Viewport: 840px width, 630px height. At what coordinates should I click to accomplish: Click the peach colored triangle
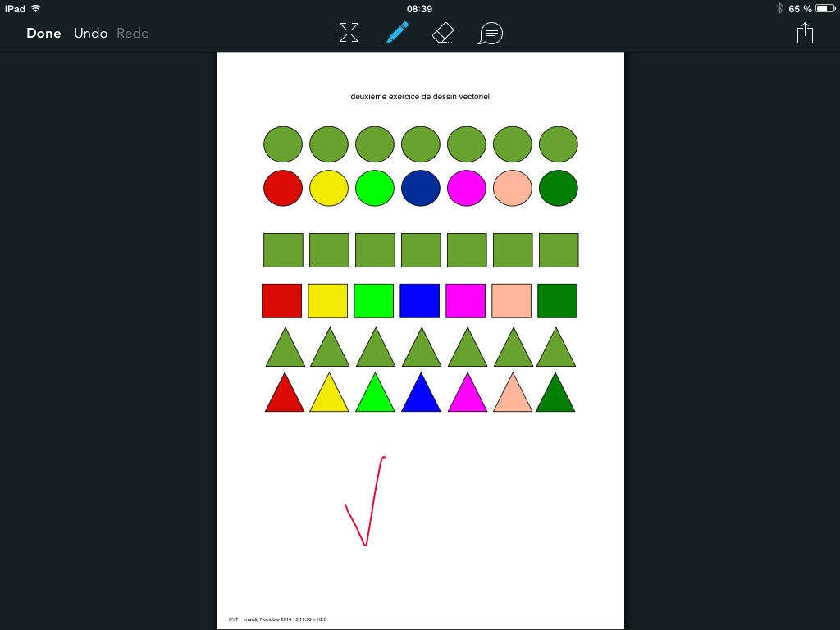513,394
